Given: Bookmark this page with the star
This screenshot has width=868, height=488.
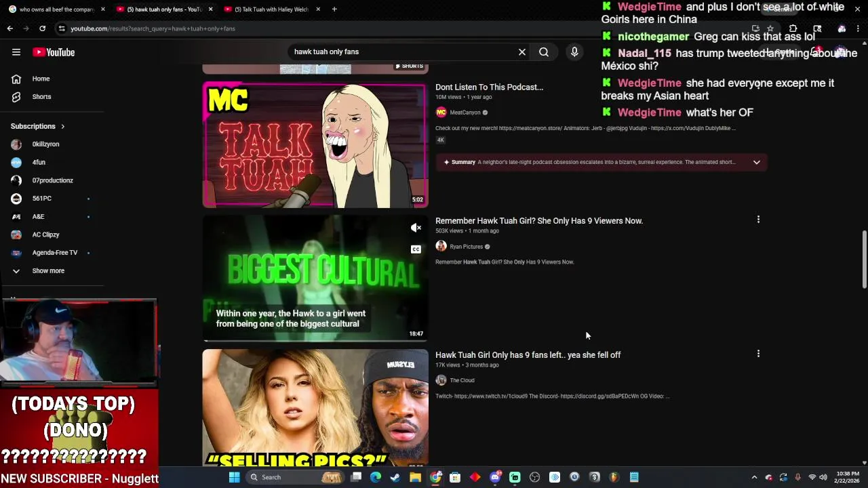Looking at the screenshot, I should coord(770,28).
